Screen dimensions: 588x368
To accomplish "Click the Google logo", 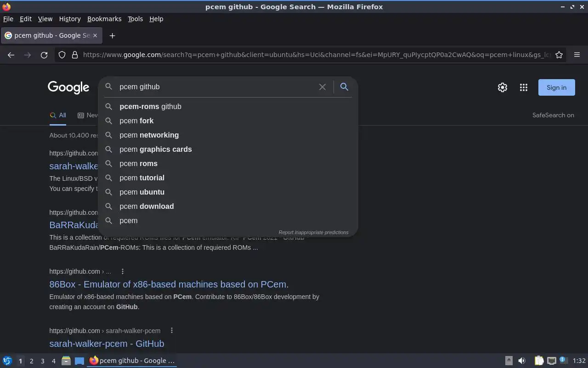I will pos(68,87).
